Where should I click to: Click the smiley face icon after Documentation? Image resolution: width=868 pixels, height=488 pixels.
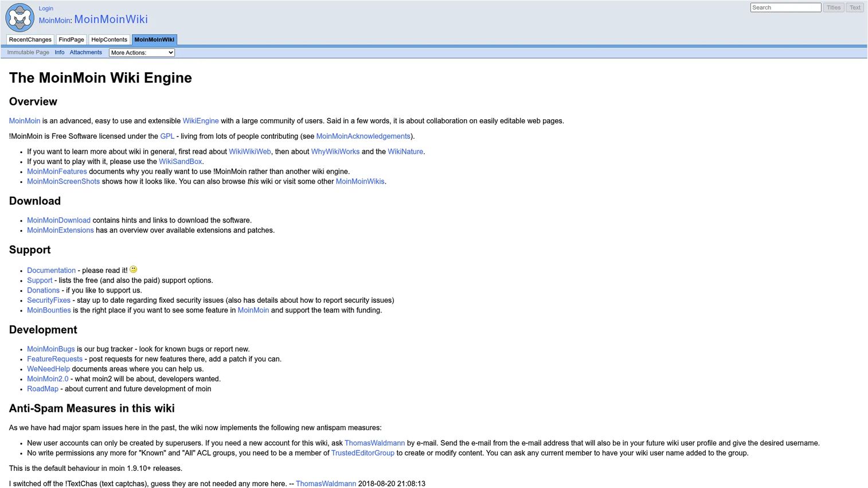[134, 270]
